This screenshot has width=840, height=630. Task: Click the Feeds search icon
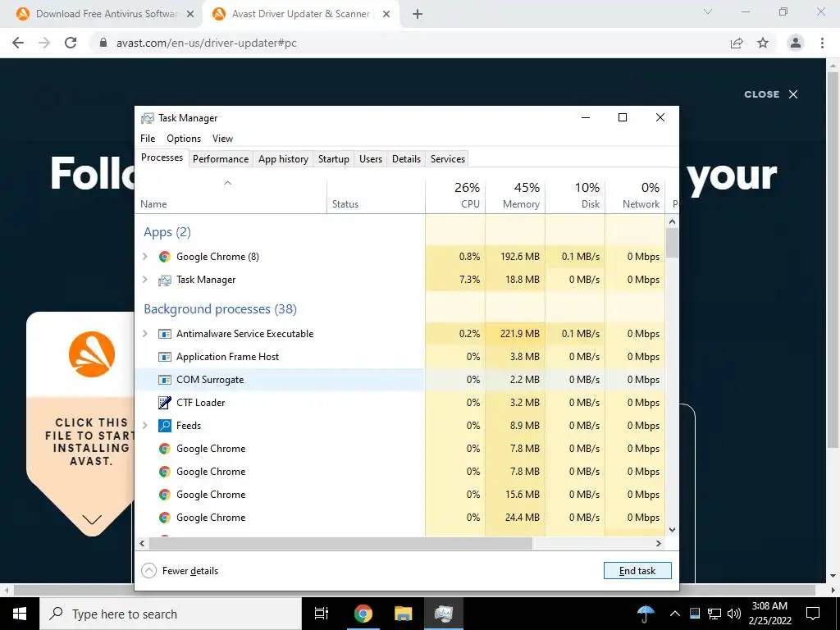coord(164,426)
